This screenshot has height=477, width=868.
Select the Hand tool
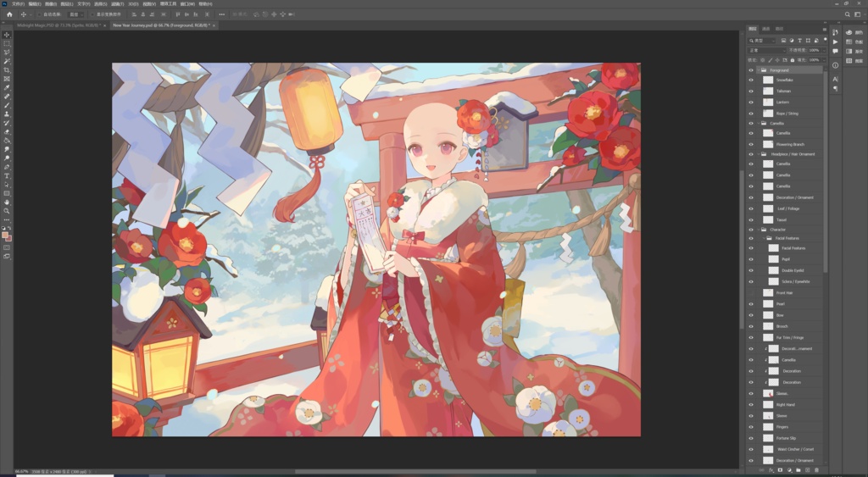(x=7, y=202)
